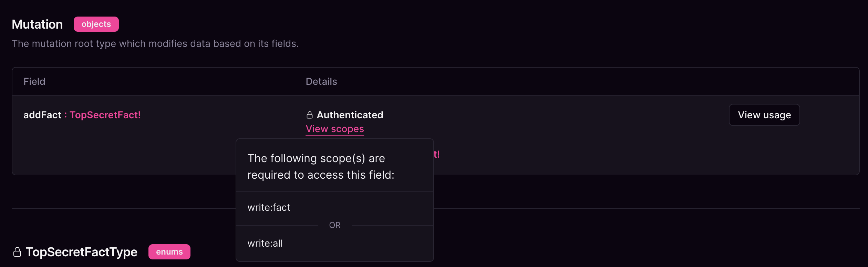The width and height of the screenshot is (868, 267).
Task: Select the write:fact scope in the tooltip
Action: point(269,207)
